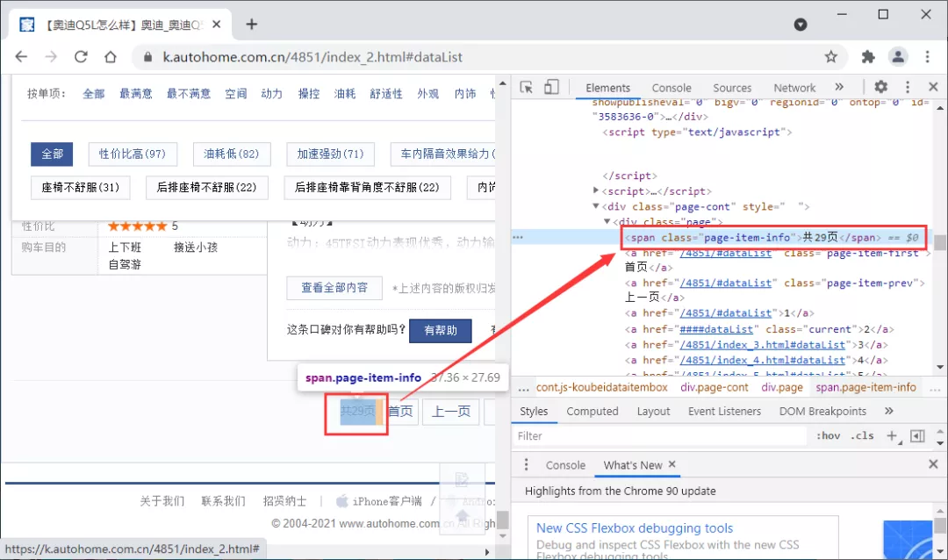Click 查看全部内容 button

(x=334, y=288)
